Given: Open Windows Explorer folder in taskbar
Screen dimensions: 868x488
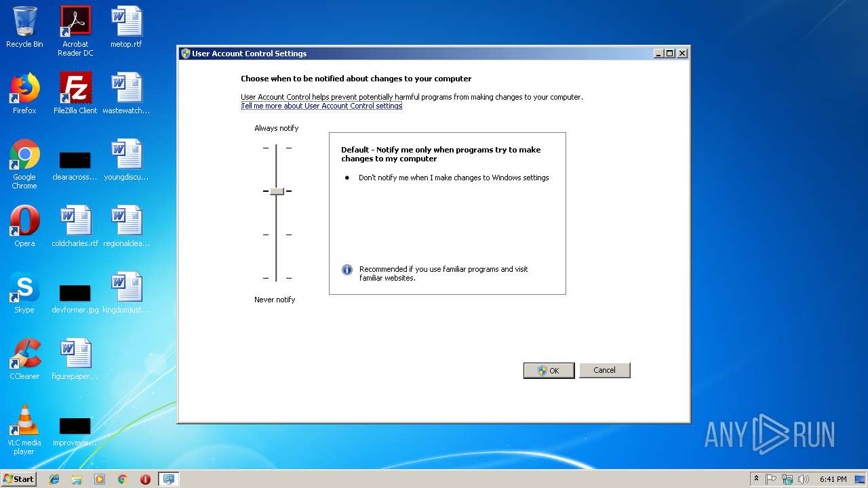Looking at the screenshot, I should point(77,479).
